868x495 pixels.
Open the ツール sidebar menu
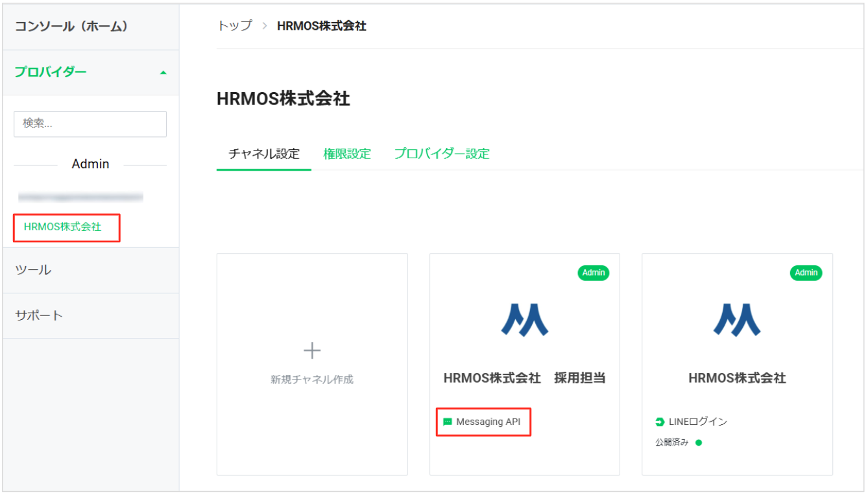pos(33,270)
